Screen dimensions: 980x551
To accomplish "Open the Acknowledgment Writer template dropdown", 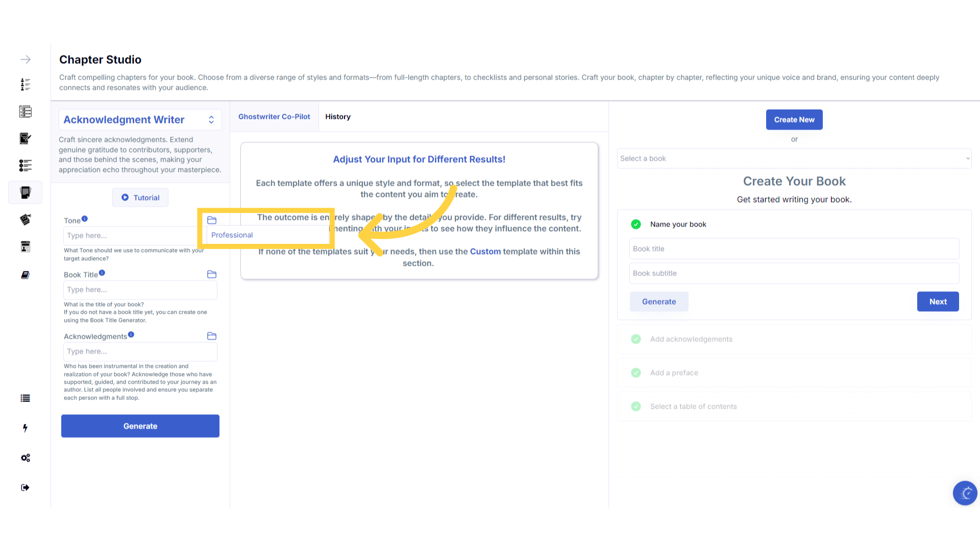I will point(140,119).
